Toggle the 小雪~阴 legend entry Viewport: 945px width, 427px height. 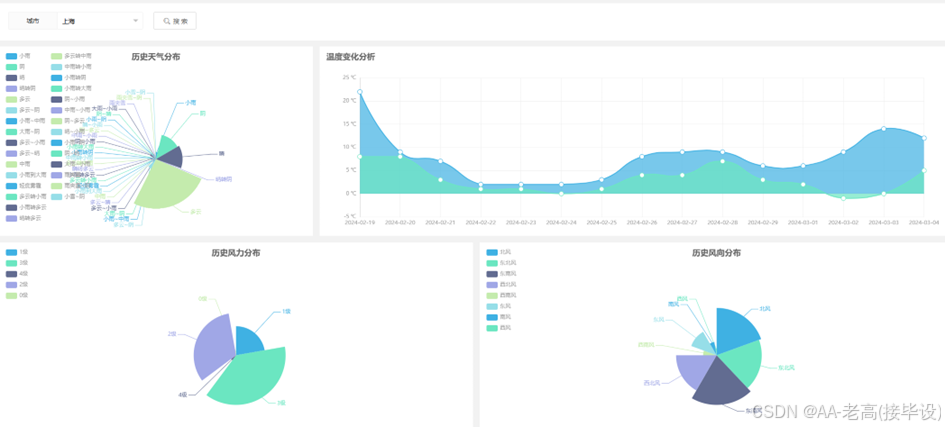pos(68,196)
